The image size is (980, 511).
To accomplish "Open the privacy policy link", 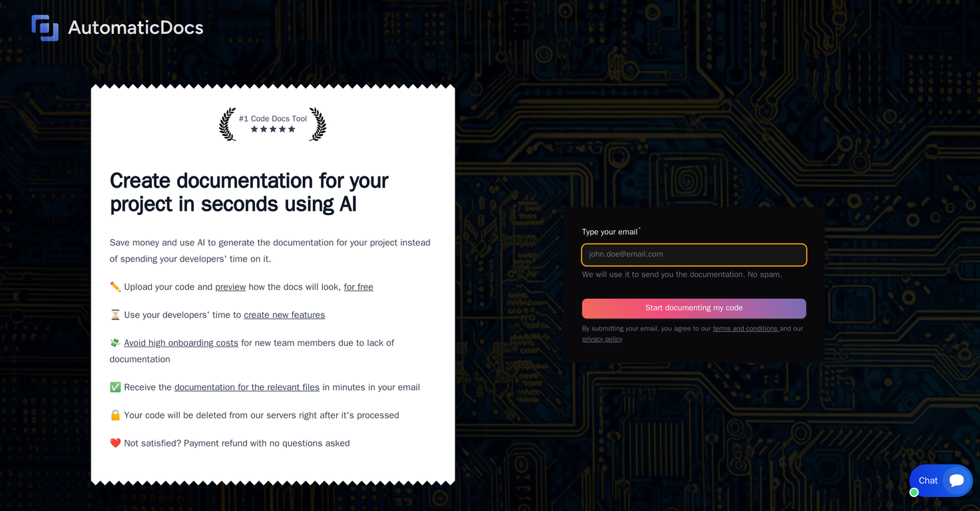I will 602,339.
